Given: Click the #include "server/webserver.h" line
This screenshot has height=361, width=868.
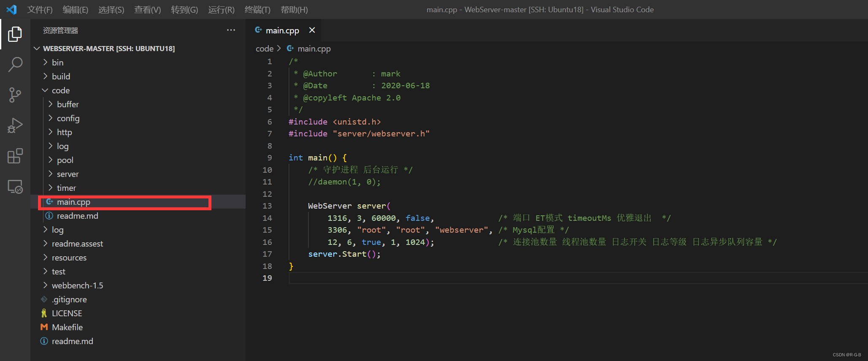Looking at the screenshot, I should pyautogui.click(x=359, y=133).
